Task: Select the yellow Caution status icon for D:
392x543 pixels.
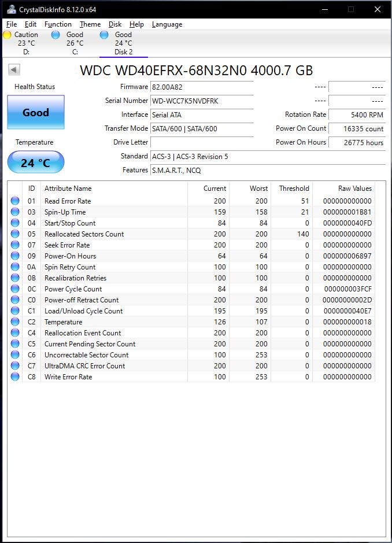Action: pyautogui.click(x=7, y=35)
